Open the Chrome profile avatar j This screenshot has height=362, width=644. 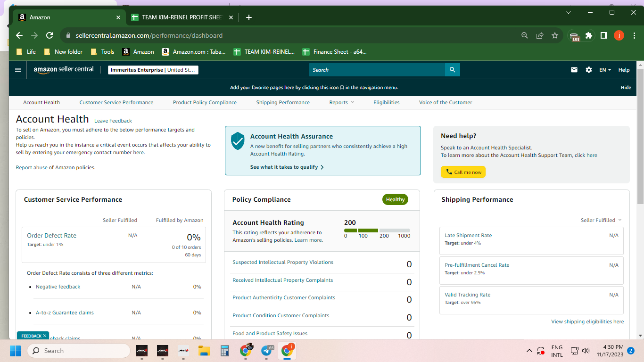coord(619,35)
